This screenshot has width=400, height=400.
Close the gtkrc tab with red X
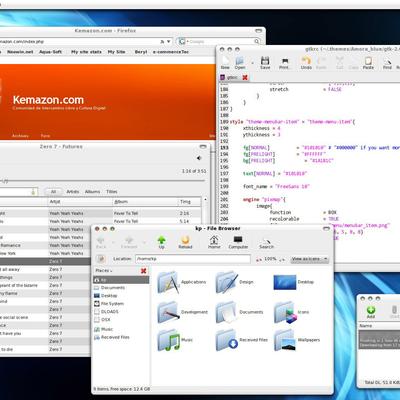point(245,77)
